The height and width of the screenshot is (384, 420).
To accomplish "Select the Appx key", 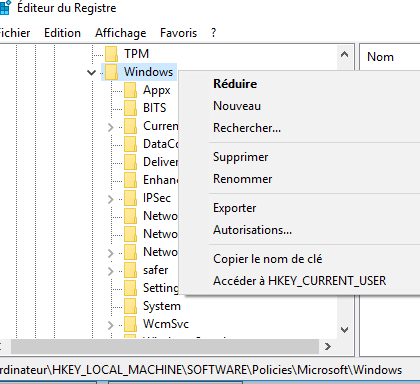I will (157, 90).
